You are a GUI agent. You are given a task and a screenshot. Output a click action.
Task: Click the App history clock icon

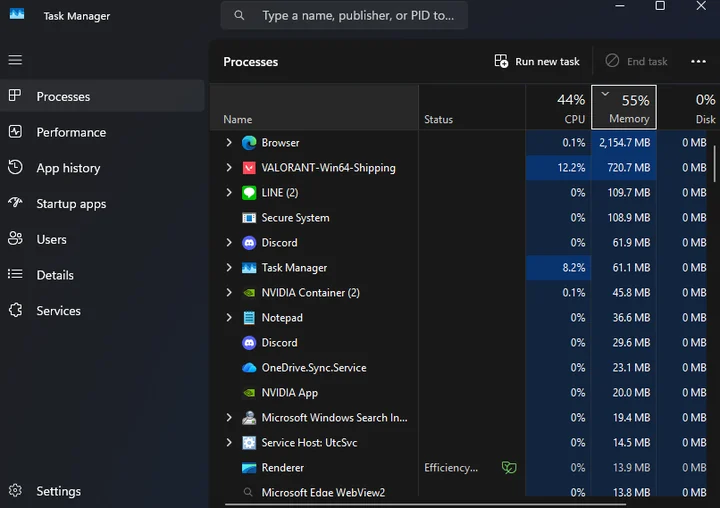tap(15, 167)
